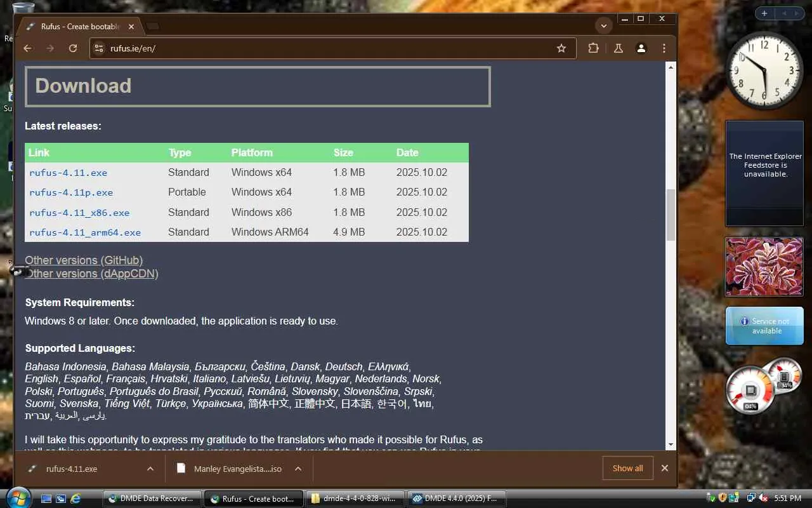This screenshot has width=812, height=508.
Task: Click Switch between windows Quick Launch icon
Action: pos(61,499)
